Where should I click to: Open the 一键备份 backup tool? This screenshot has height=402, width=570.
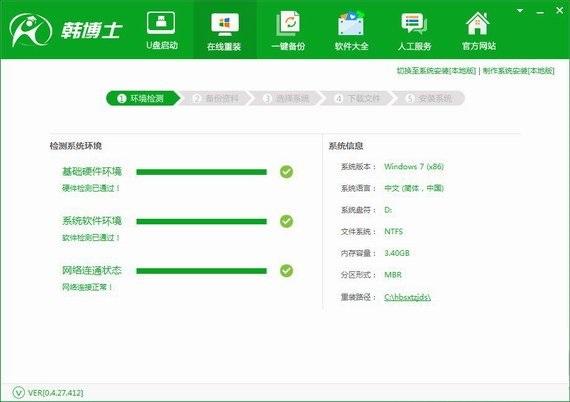pyautogui.click(x=288, y=31)
